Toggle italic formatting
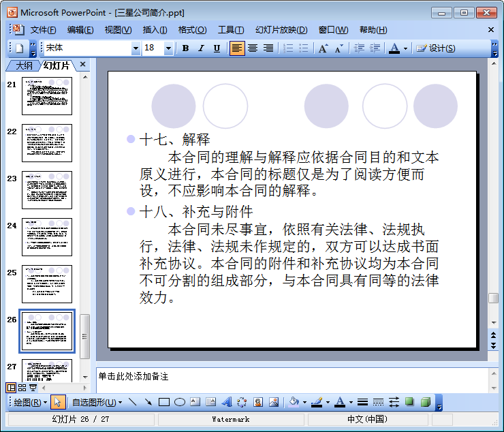 coord(201,48)
